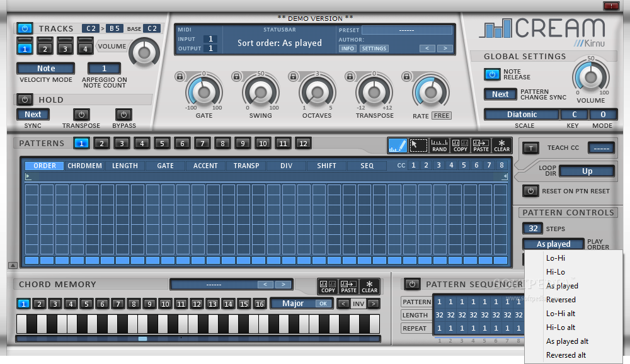
Task: Click the GATE knob
Action: point(203,92)
